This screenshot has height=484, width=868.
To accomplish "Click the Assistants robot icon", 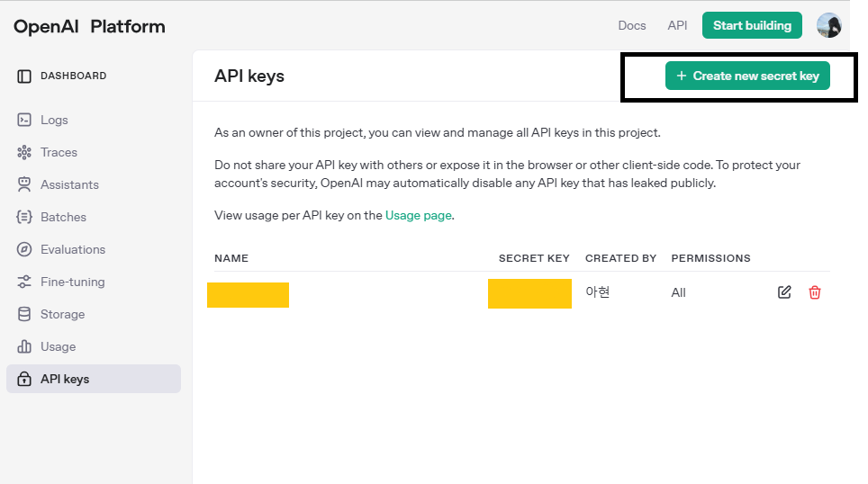I will click(24, 184).
